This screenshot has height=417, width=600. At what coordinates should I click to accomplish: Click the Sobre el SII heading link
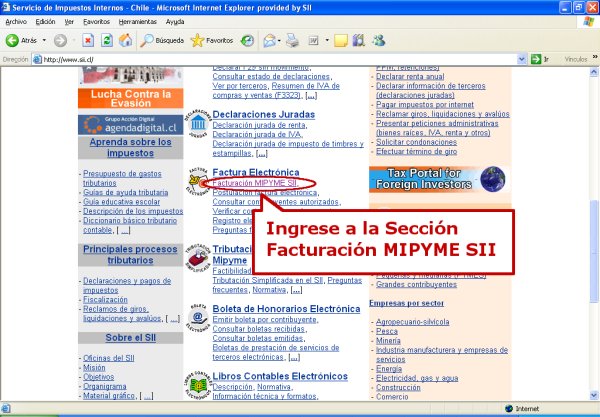[x=130, y=338]
